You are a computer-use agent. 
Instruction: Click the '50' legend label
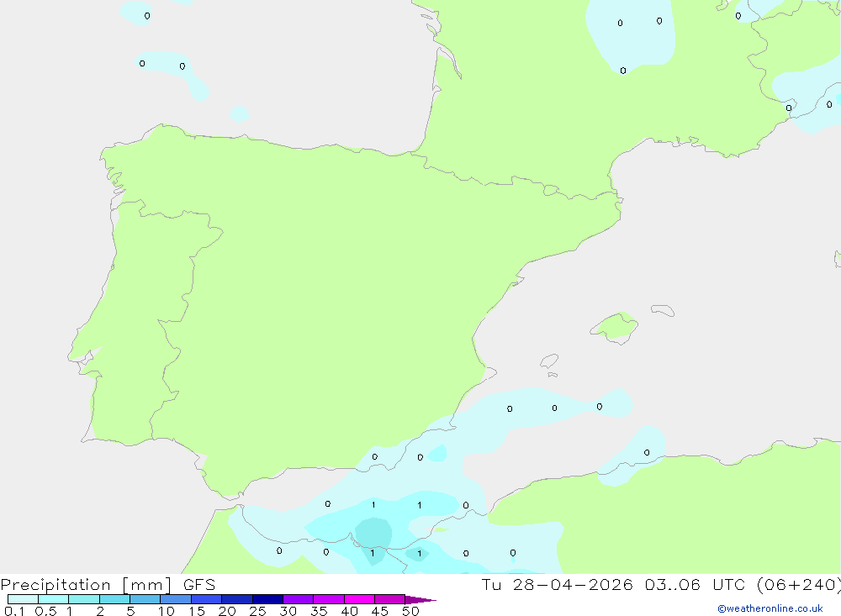click(x=410, y=611)
